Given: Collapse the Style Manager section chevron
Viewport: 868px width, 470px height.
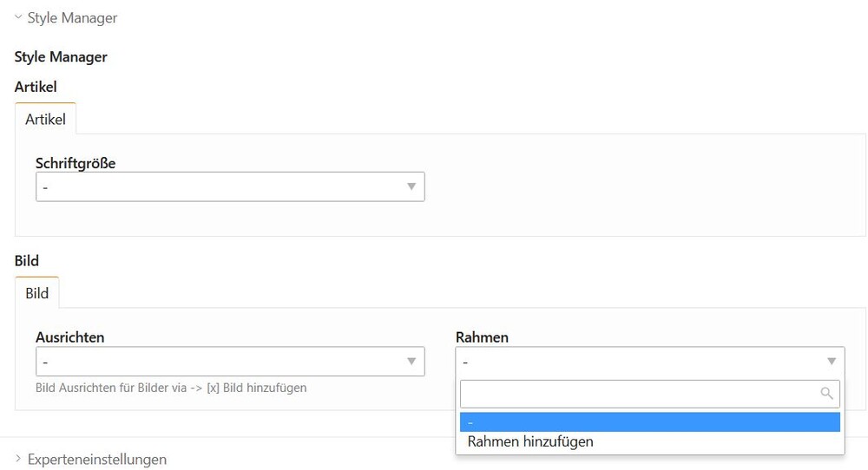Looking at the screenshot, I should tap(18, 16).
